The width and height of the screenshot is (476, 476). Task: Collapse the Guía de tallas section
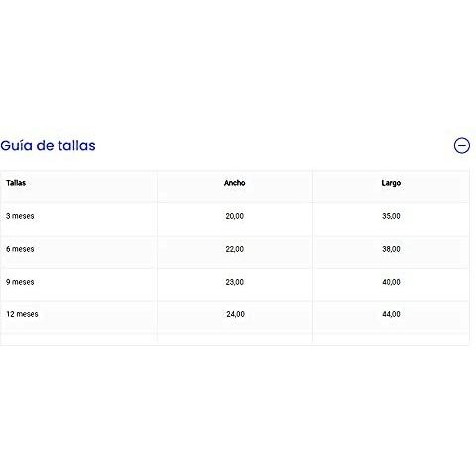coord(462,145)
